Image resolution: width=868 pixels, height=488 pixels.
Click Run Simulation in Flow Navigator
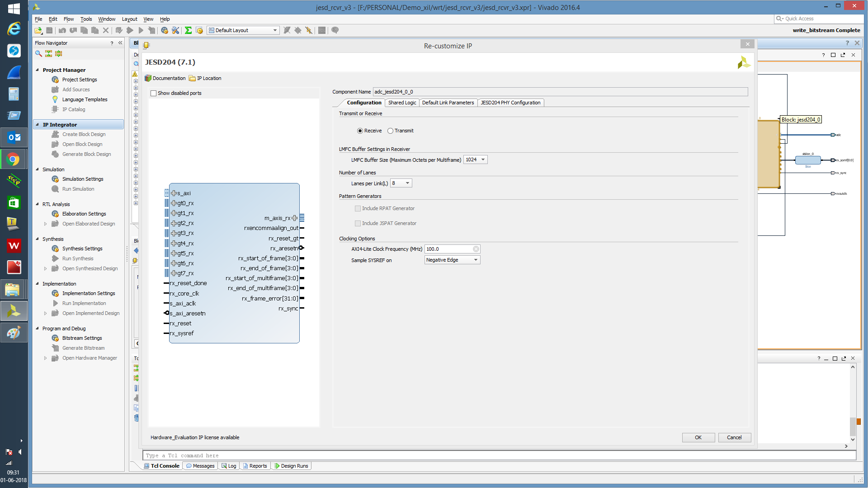78,189
